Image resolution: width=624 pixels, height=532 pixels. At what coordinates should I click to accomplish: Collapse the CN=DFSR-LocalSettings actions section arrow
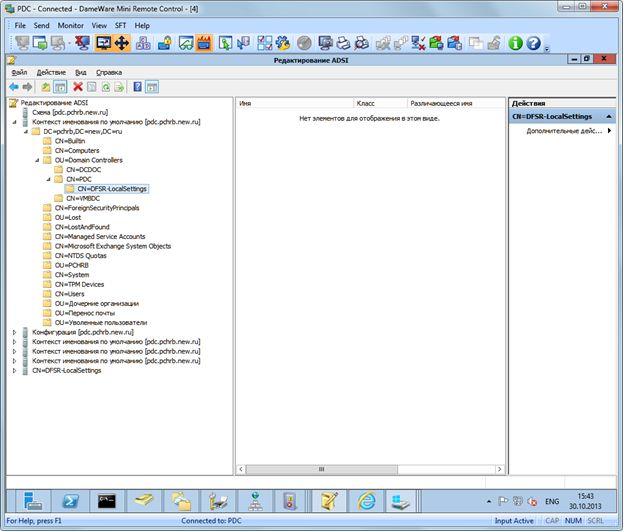click(609, 117)
